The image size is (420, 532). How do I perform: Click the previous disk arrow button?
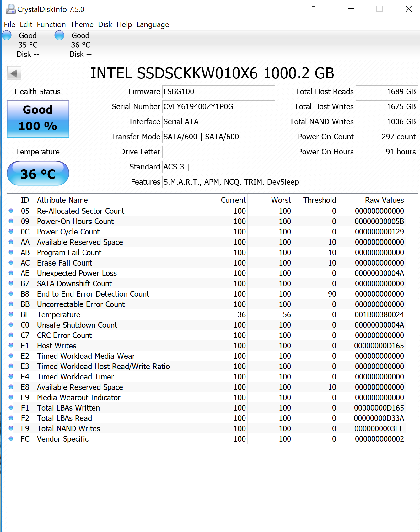click(14, 73)
